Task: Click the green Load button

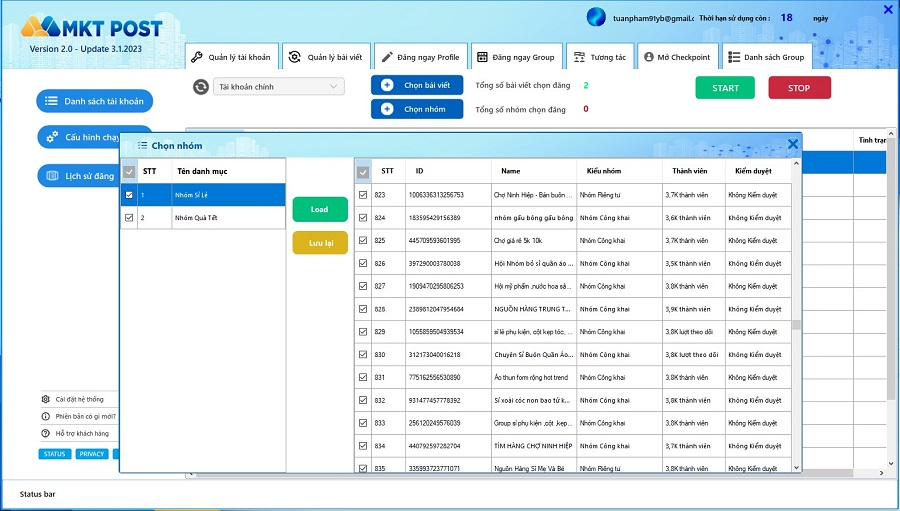Action: pos(320,210)
